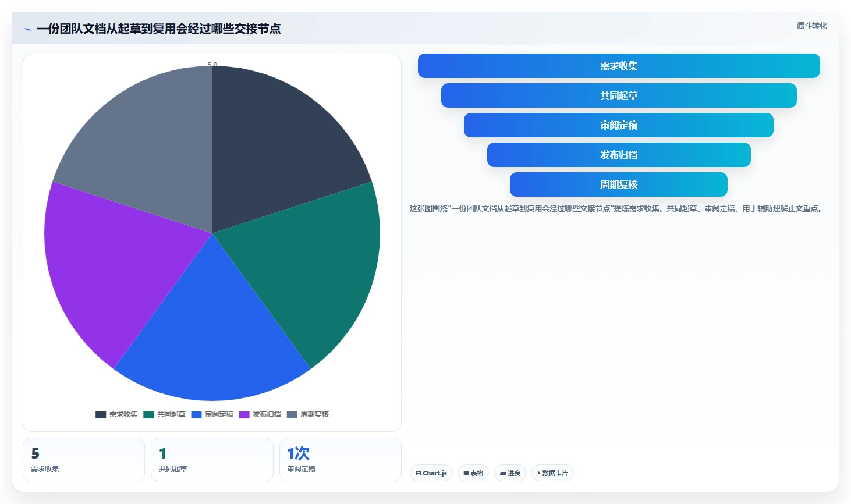Click the 5.0 label above the pie
The image size is (851, 504).
212,65
